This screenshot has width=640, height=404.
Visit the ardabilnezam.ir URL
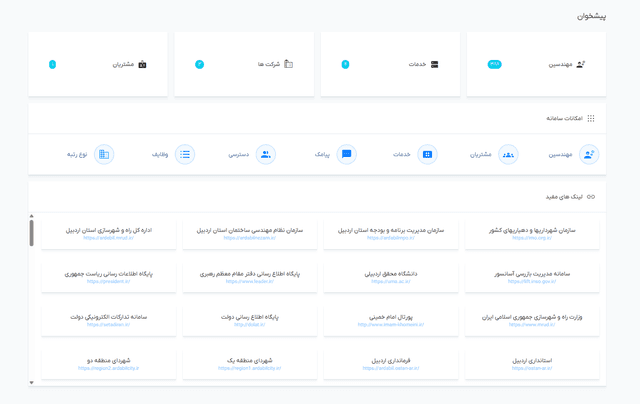click(x=250, y=238)
